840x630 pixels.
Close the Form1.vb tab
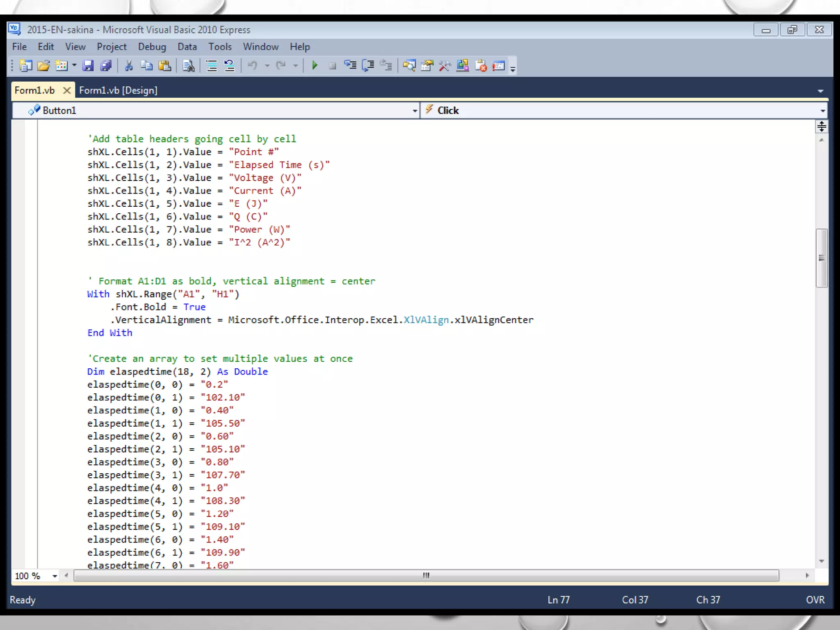[66, 90]
